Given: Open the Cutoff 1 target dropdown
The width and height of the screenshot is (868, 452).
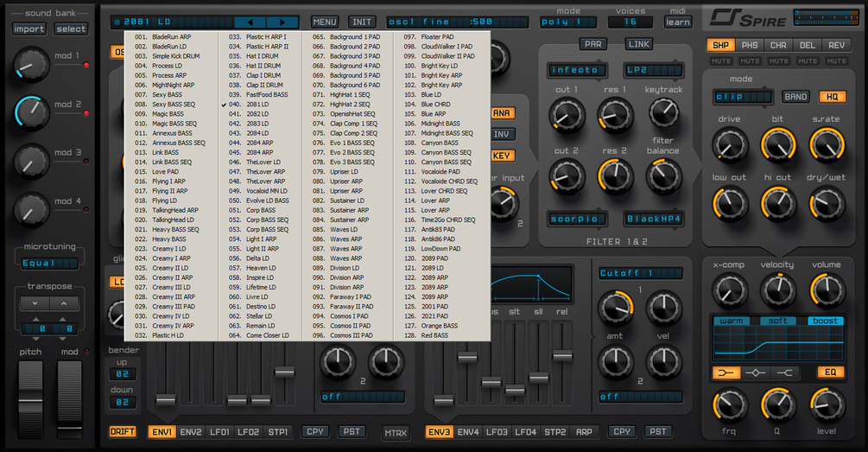Looking at the screenshot, I should 641,273.
